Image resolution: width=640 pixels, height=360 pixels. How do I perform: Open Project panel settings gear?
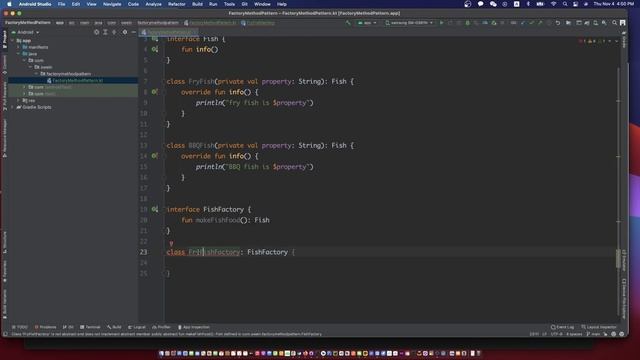coord(124,32)
